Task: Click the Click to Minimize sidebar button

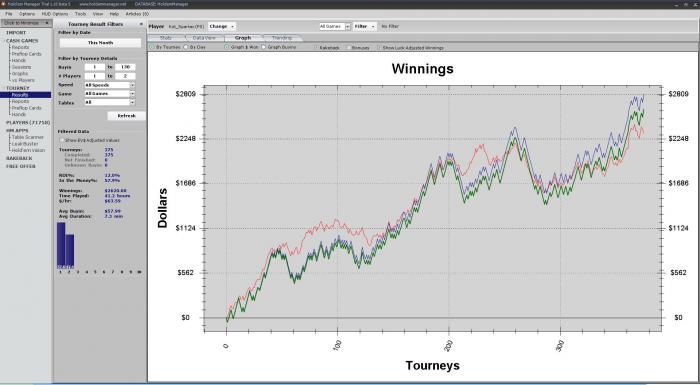Action: click(26, 23)
